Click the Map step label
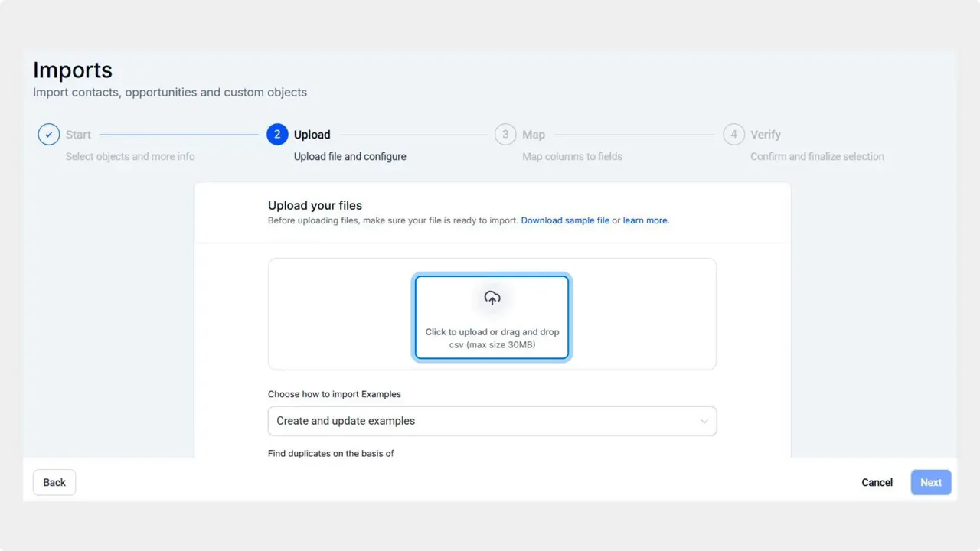This screenshot has height=551, width=980. 534,134
